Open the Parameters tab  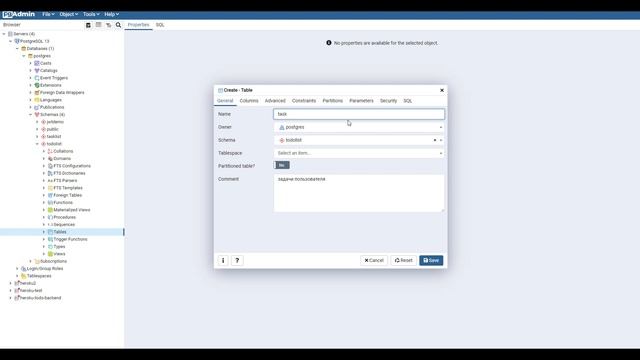click(361, 101)
